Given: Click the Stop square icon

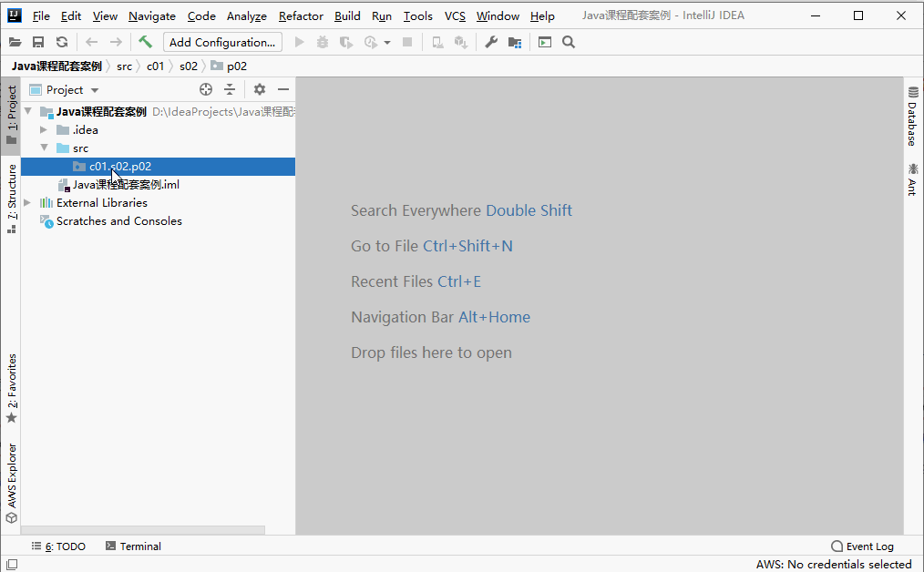Looking at the screenshot, I should (407, 43).
